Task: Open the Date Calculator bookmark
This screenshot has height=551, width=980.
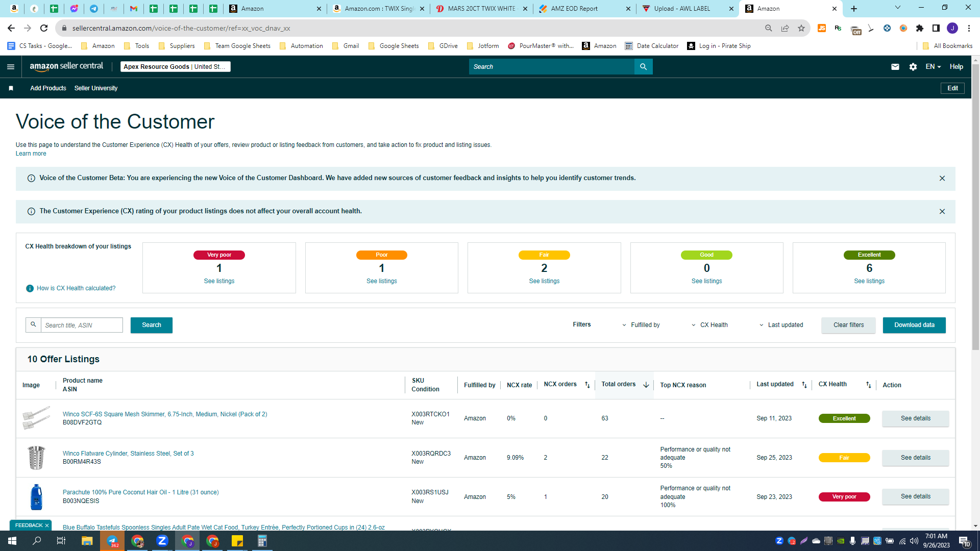Action: coord(652,46)
